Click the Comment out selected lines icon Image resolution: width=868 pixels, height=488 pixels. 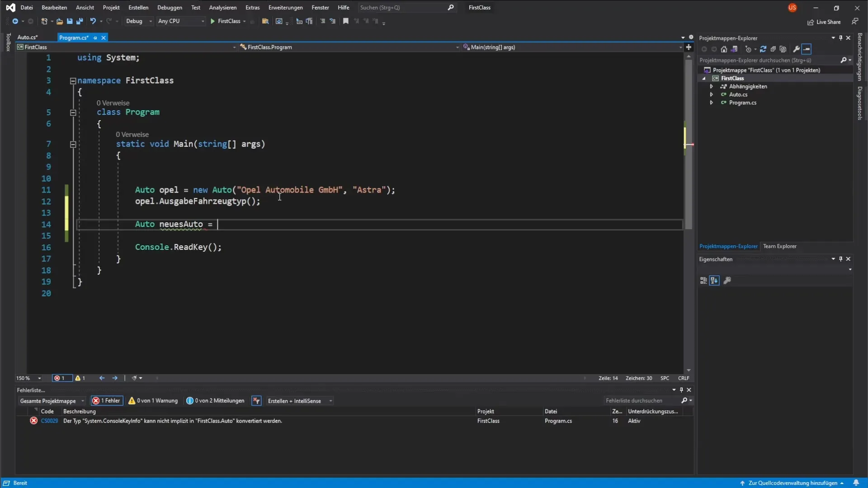click(322, 21)
